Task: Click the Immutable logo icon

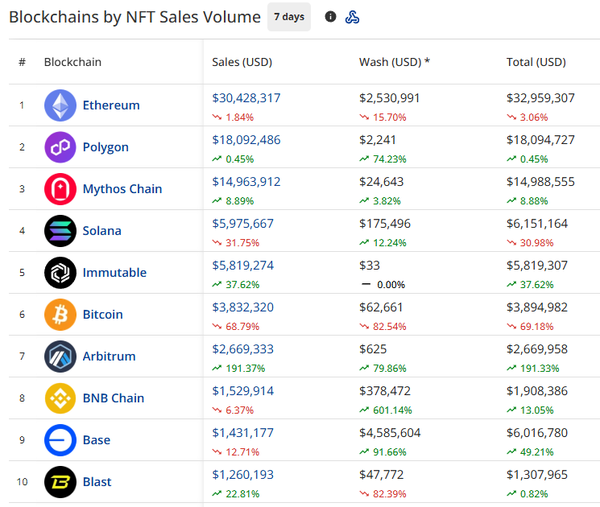Action: tap(60, 273)
